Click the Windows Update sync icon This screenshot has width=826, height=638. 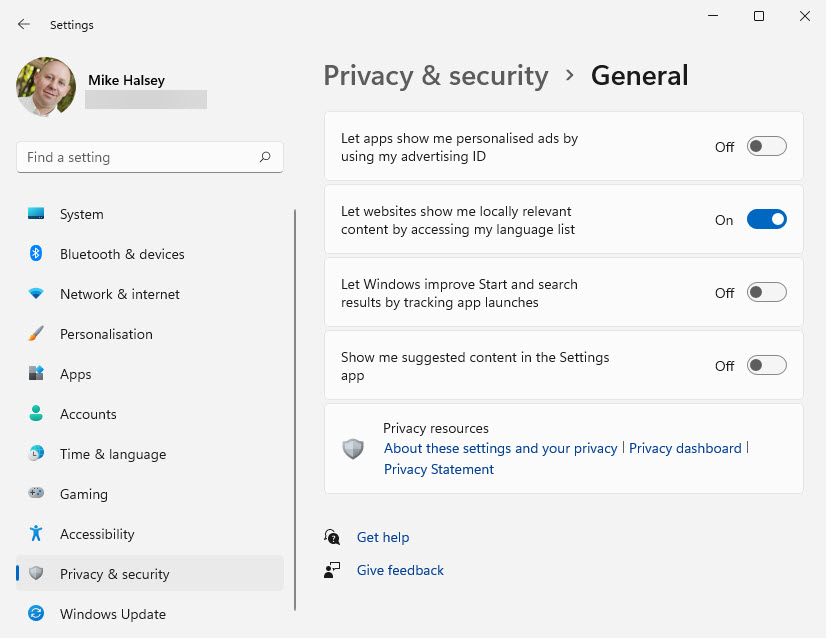[x=36, y=614]
